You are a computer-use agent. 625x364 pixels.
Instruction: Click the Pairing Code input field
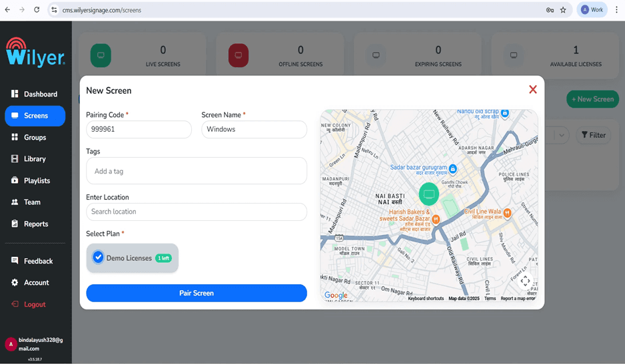click(139, 130)
